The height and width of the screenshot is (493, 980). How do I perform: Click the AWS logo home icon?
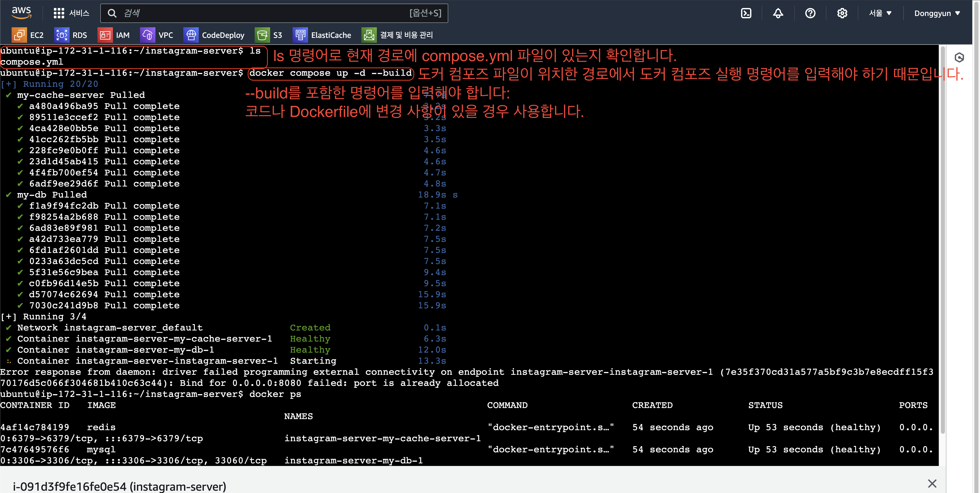[21, 12]
